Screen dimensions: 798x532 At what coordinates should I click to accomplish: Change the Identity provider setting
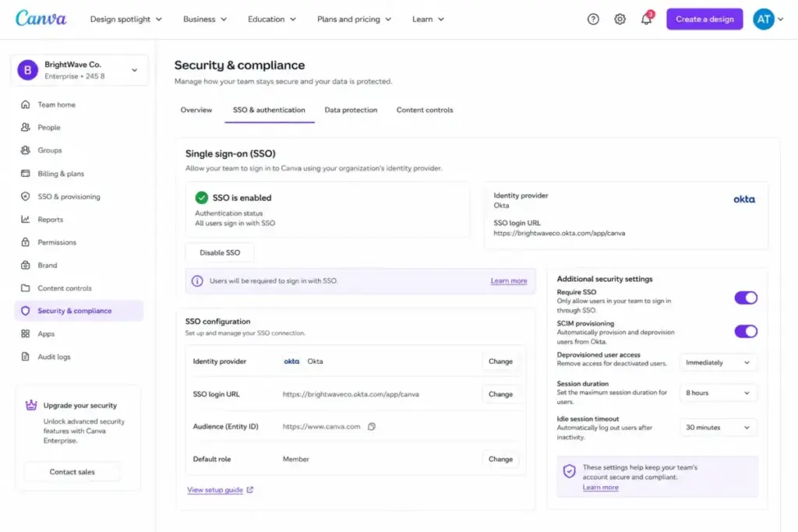point(500,361)
